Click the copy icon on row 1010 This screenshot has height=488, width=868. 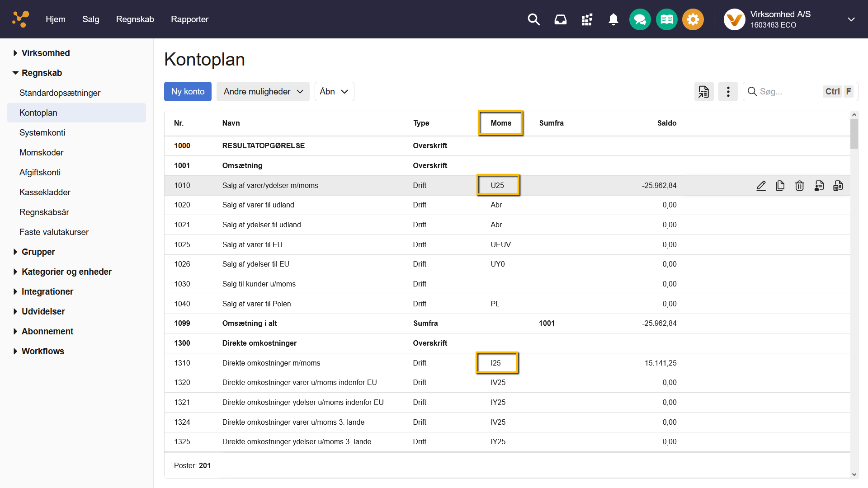click(x=780, y=186)
